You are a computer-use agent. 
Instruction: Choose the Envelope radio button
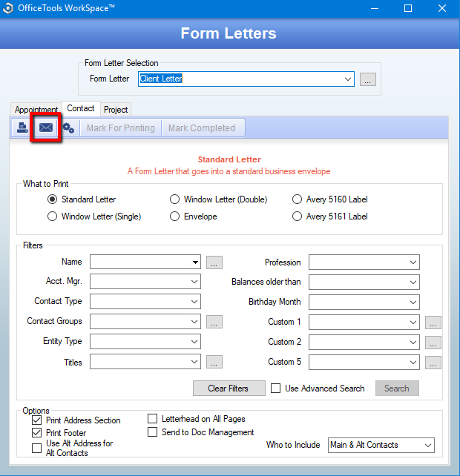[174, 216]
